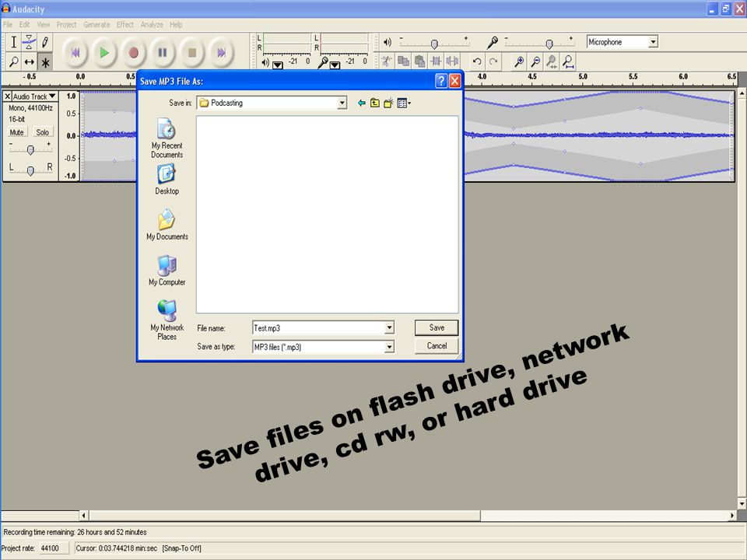Click the Project rate 44100 field

pyautogui.click(x=54, y=548)
